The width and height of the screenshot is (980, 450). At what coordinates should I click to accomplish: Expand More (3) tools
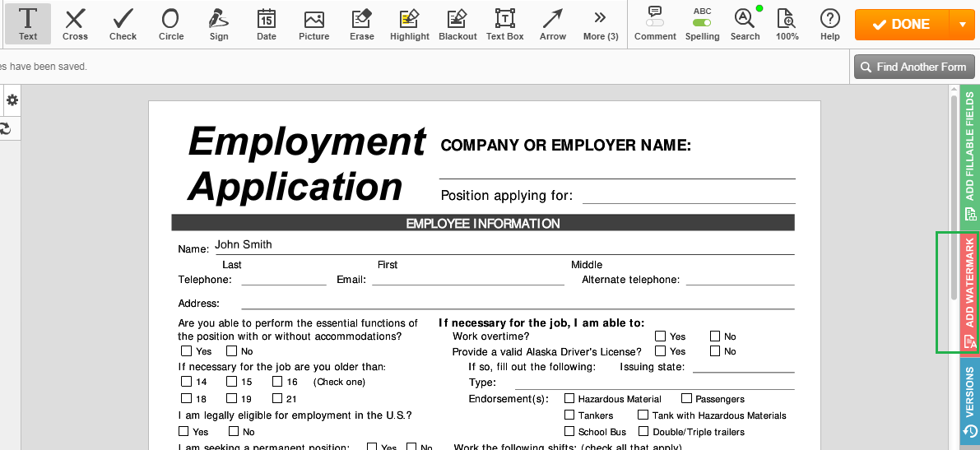(x=601, y=24)
